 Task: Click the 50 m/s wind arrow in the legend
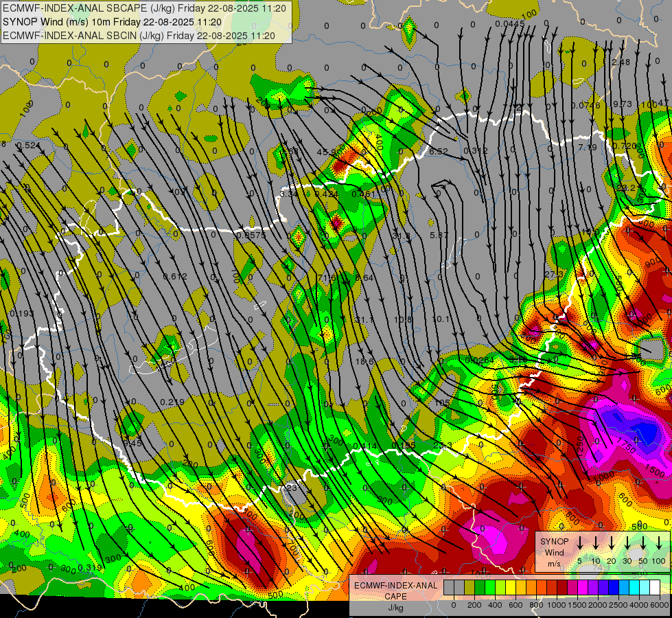(x=643, y=543)
